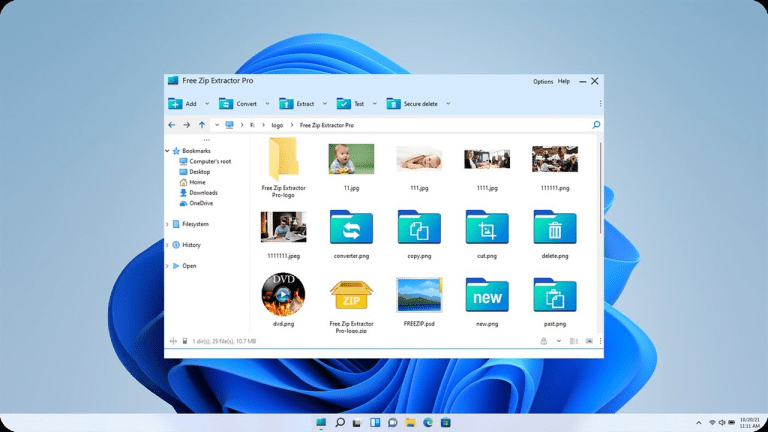Viewport: 768px width, 432px height.
Task: Switch to thumbnail view icon
Action: click(x=589, y=341)
